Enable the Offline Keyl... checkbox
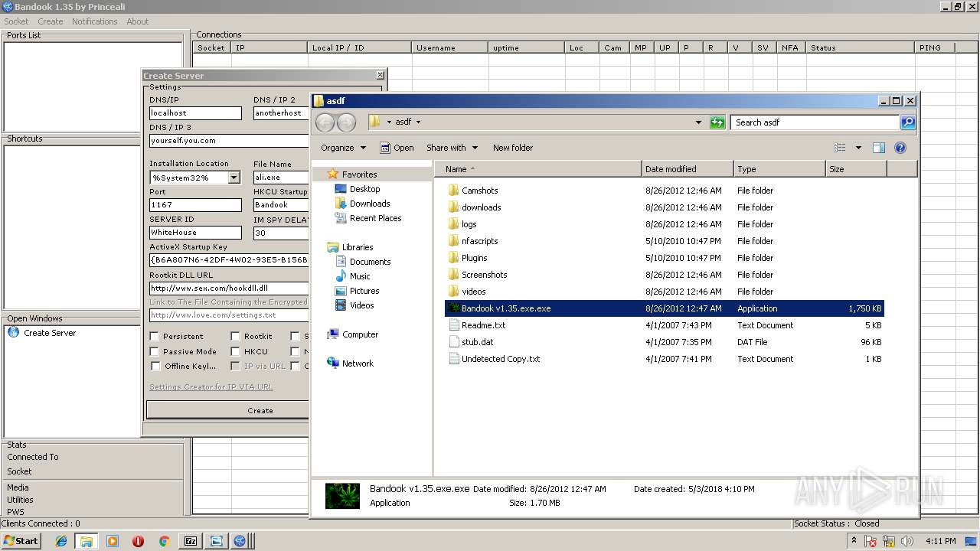980x551 pixels. pyautogui.click(x=155, y=366)
